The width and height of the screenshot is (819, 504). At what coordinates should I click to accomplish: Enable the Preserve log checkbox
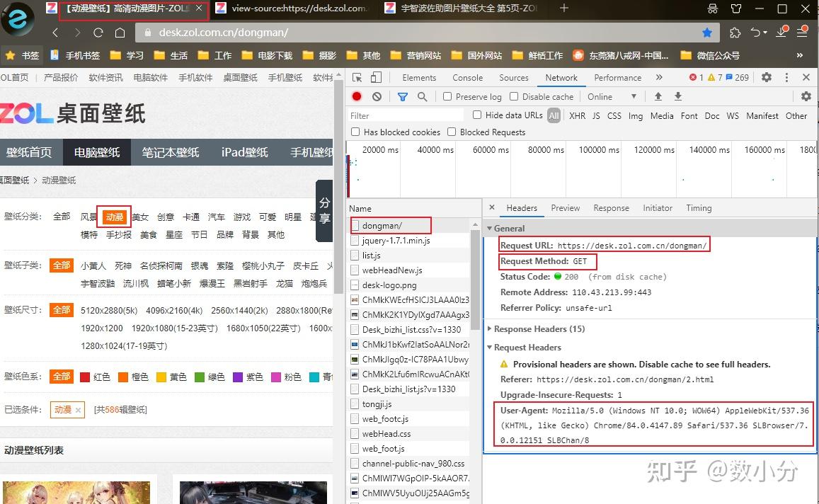[x=447, y=96]
